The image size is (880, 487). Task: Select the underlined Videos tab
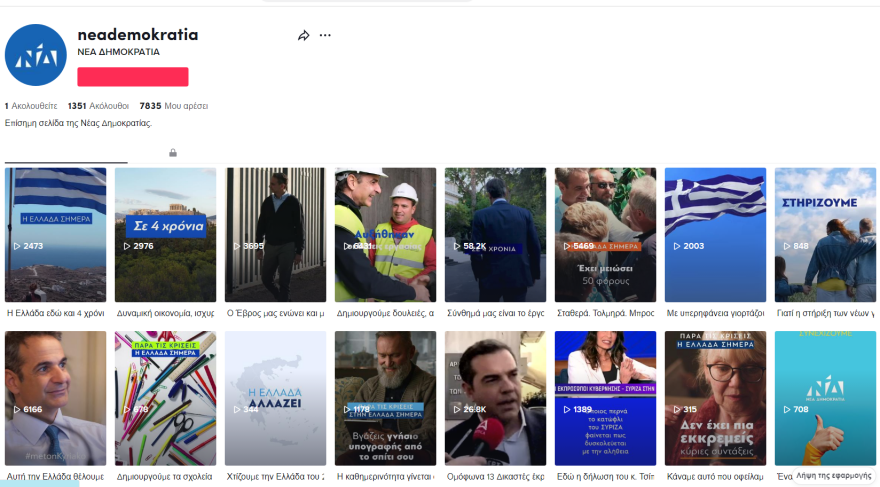click(66, 153)
